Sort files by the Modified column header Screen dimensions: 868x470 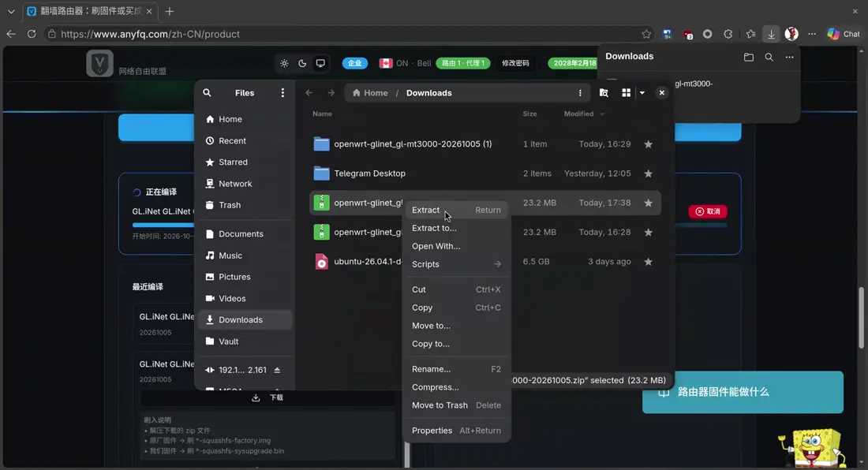(584, 114)
